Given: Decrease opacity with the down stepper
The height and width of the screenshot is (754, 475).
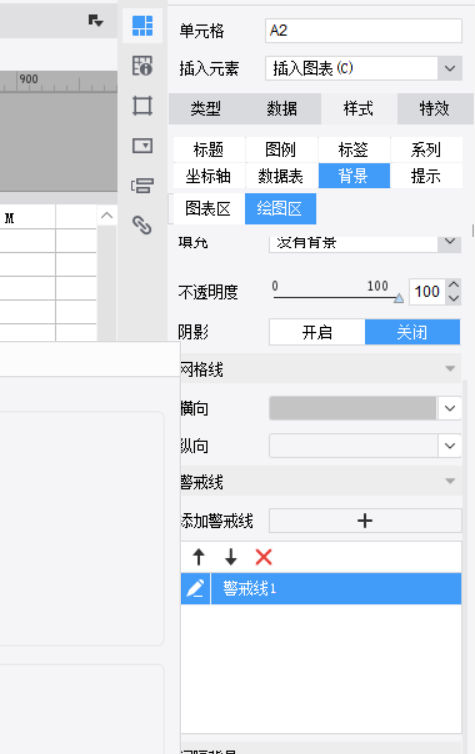Looking at the screenshot, I should click(x=454, y=298).
